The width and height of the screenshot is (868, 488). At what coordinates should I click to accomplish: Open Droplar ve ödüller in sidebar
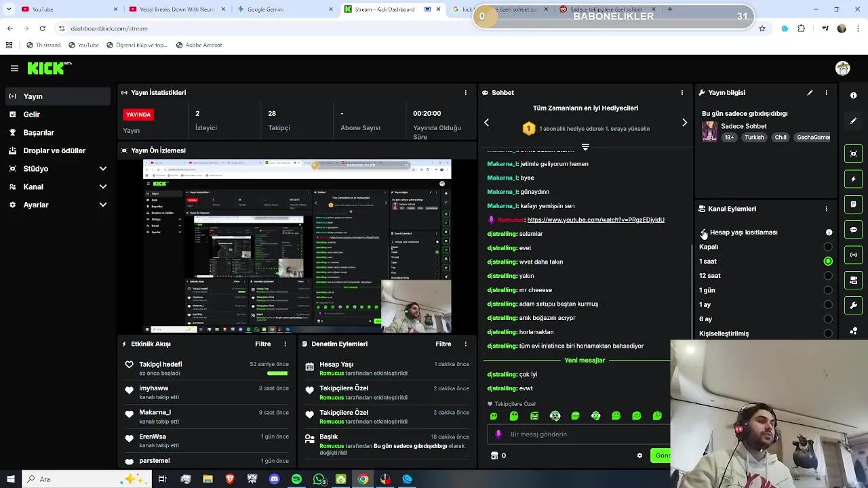(x=58, y=150)
